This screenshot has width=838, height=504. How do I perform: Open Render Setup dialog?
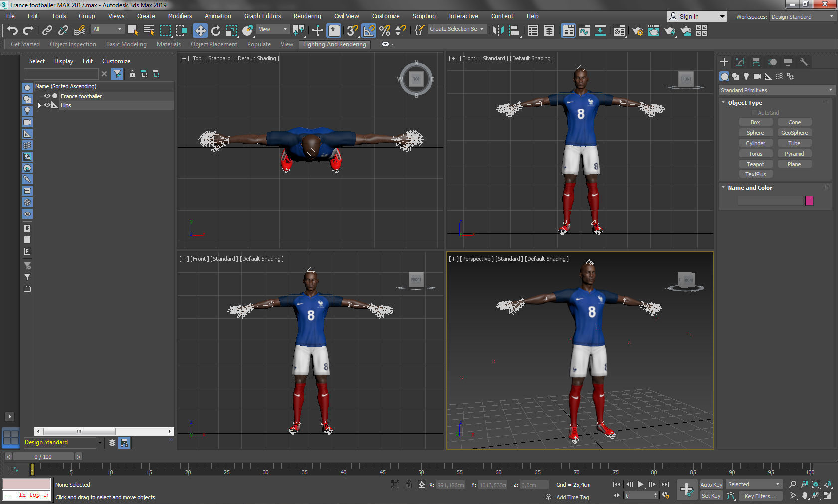tap(638, 31)
